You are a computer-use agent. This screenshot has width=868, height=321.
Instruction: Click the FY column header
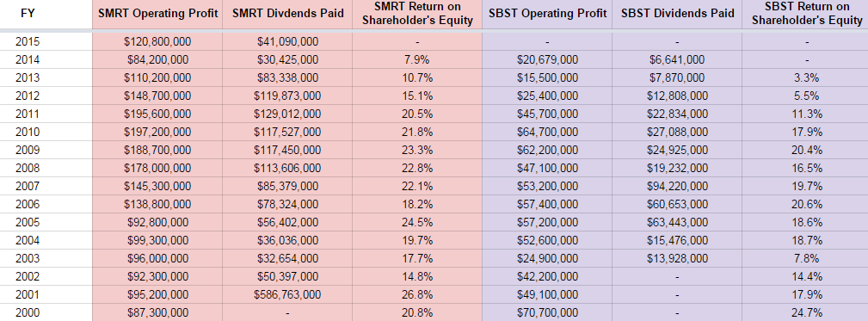(x=28, y=14)
